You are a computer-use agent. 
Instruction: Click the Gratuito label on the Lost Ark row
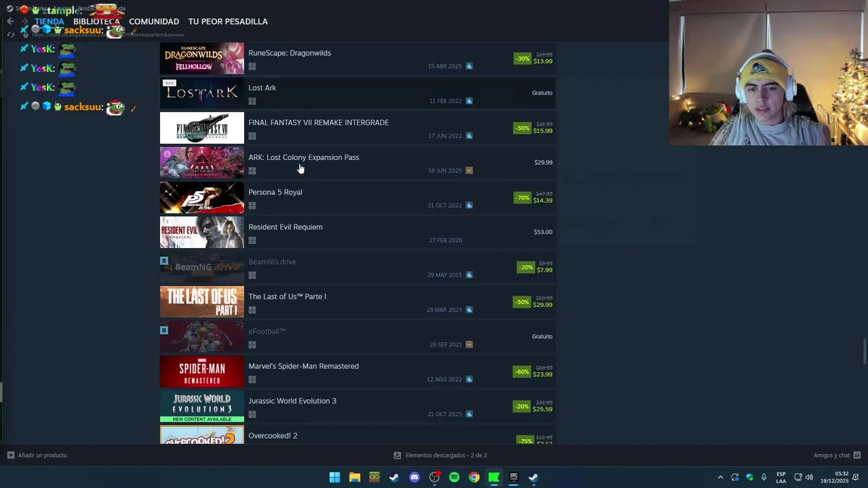pyautogui.click(x=542, y=93)
